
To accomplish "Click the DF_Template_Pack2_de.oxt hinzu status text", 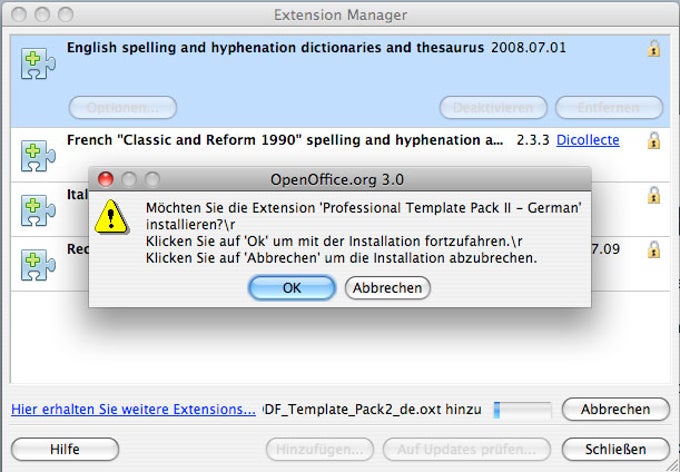I will (373, 409).
